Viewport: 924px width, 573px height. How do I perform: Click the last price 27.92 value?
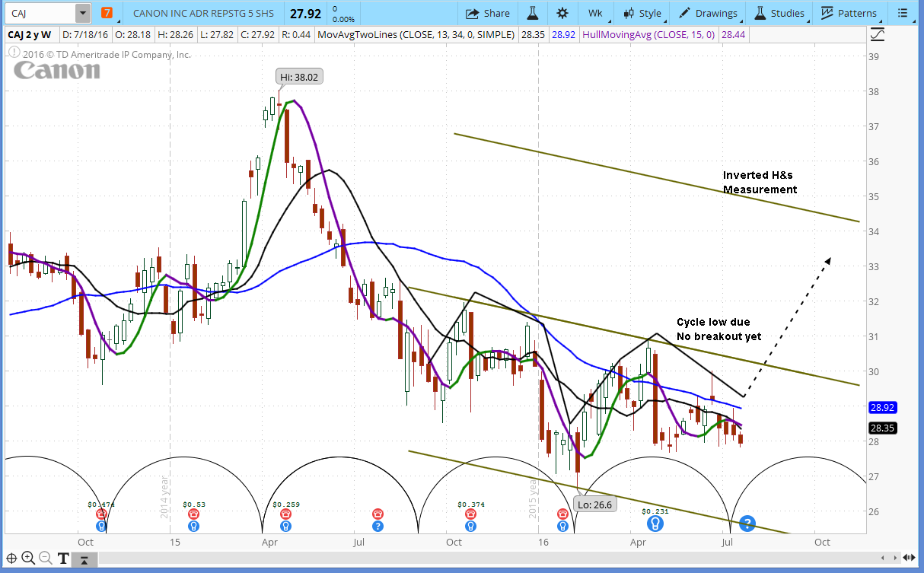coord(304,12)
